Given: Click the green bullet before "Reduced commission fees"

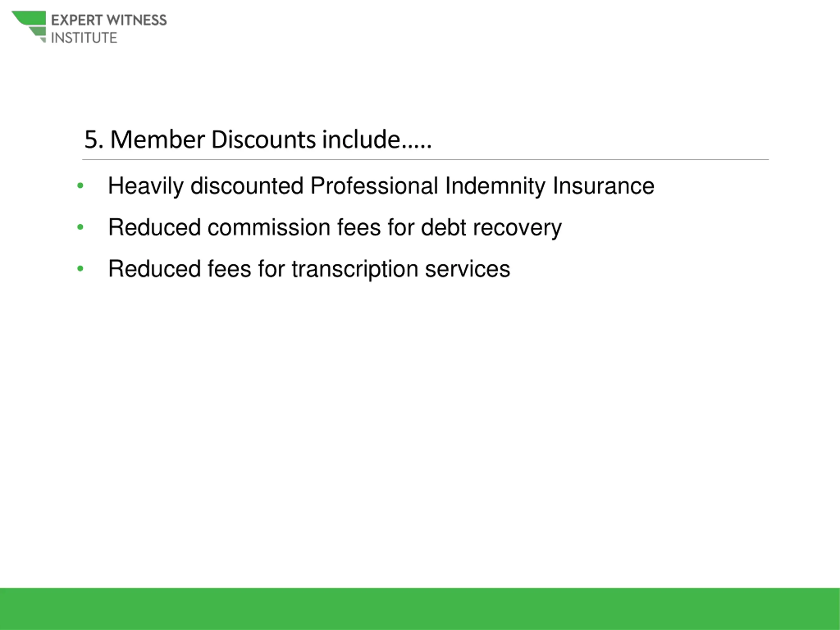Looking at the screenshot, I should click(80, 227).
